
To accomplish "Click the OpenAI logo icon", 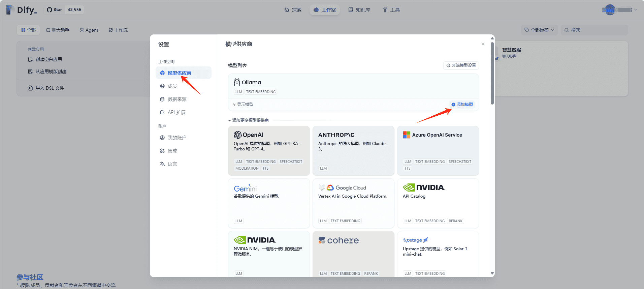I will (x=238, y=135).
